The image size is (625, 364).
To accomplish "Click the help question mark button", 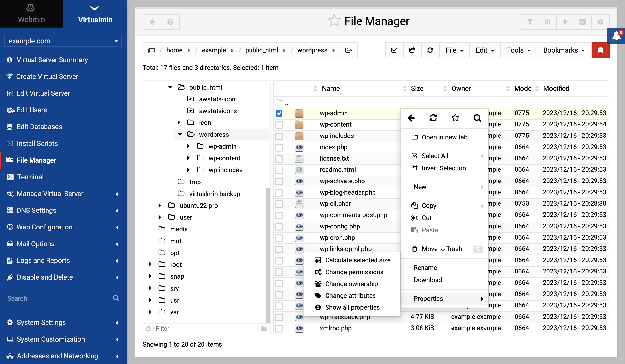I will coord(170,22).
